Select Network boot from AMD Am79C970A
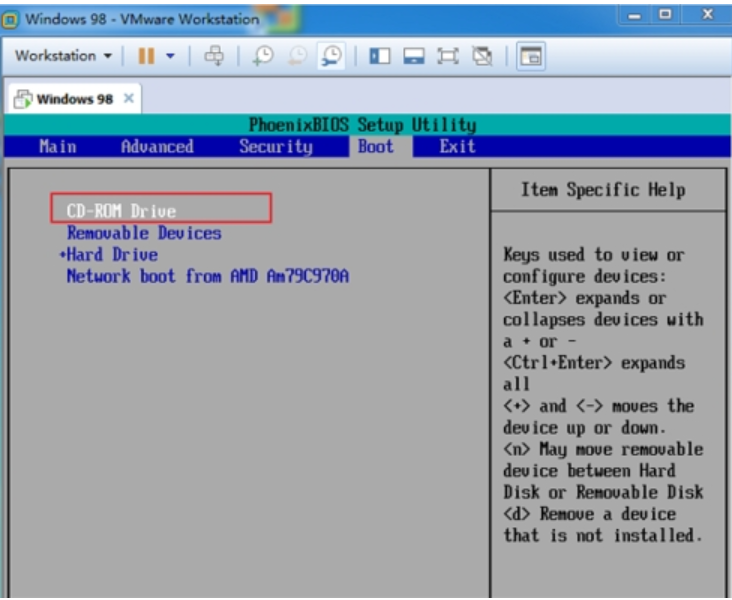The height and width of the screenshot is (600, 732). 207,276
